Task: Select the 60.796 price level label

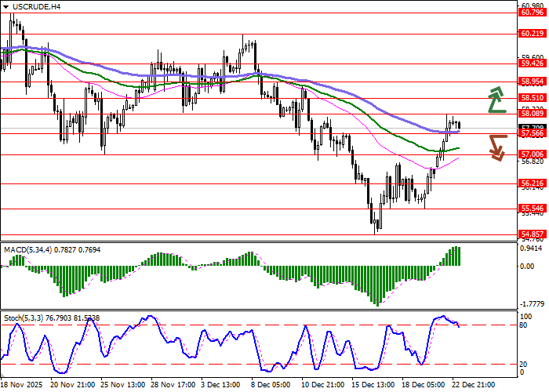Action: 533,13
